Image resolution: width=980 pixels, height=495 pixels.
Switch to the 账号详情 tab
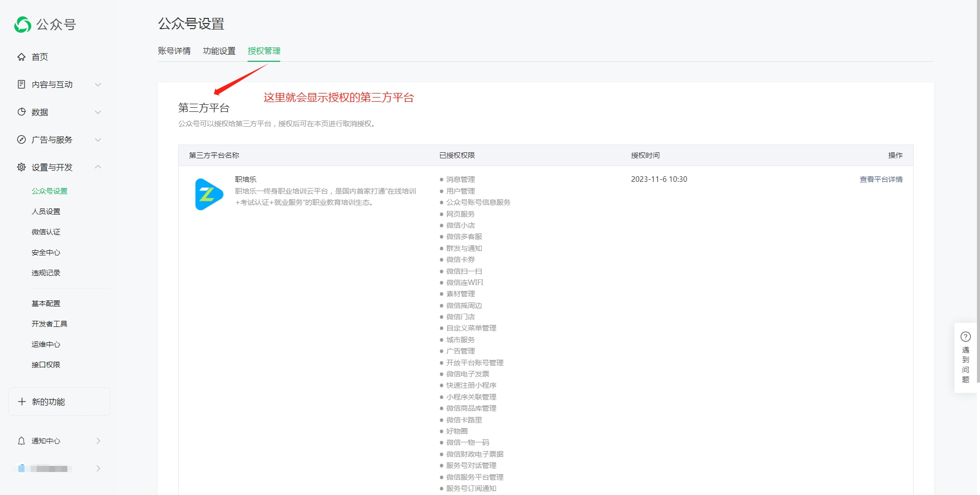pos(174,51)
